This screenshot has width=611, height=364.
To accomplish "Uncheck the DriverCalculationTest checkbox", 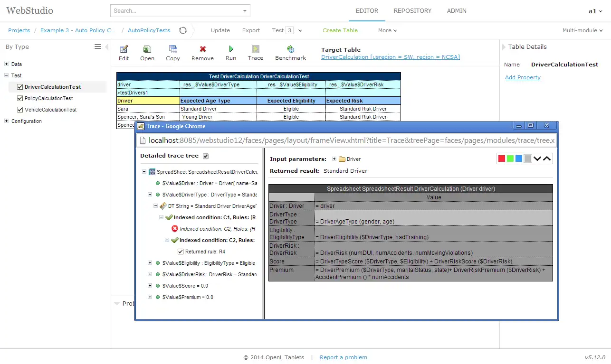I will click(x=20, y=87).
